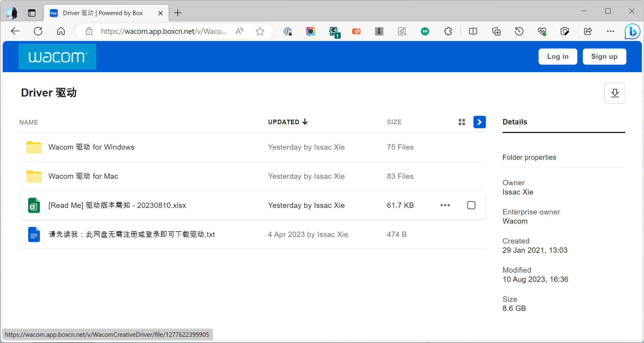Open Wacom 驱动 for Mac folder

(x=83, y=176)
